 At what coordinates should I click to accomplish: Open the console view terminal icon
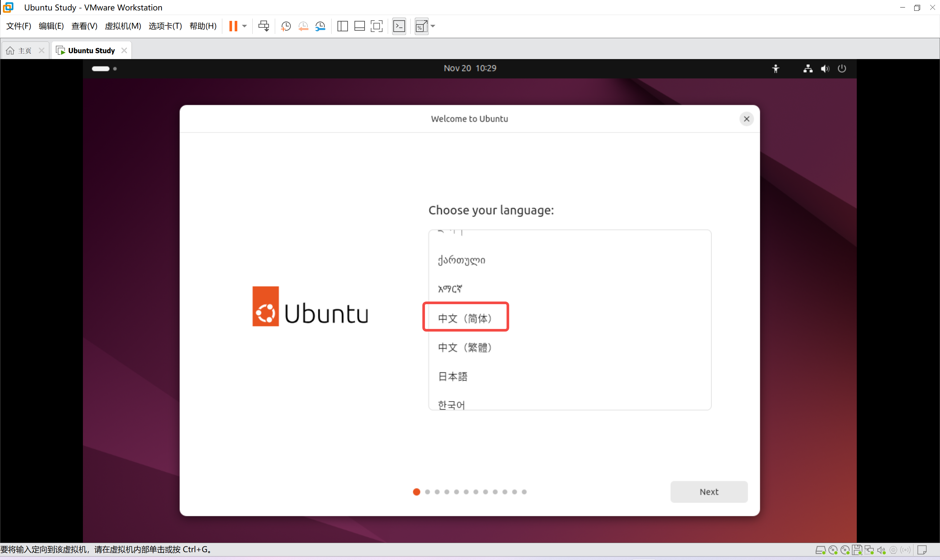pos(399,26)
